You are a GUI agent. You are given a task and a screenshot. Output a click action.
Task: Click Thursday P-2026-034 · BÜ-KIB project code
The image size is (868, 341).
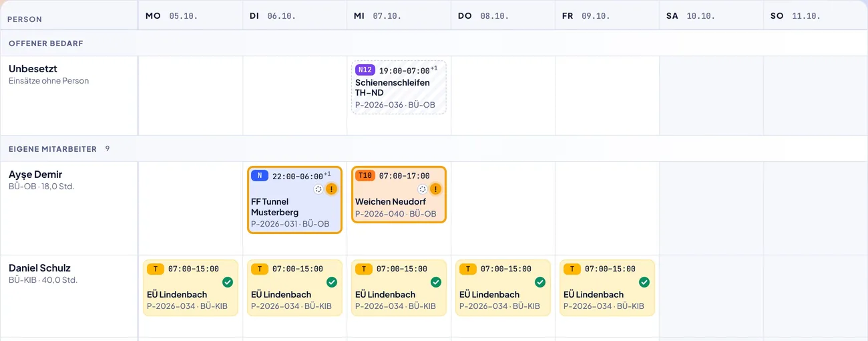(499, 306)
